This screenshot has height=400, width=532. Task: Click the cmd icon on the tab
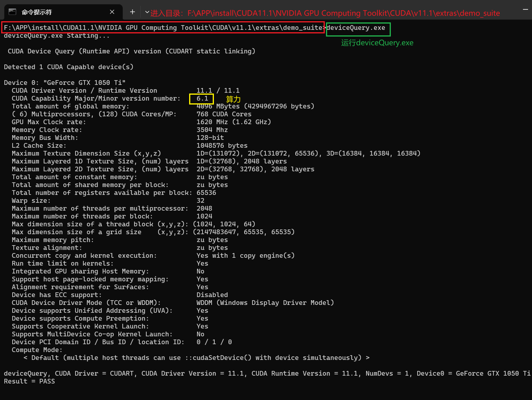point(13,12)
